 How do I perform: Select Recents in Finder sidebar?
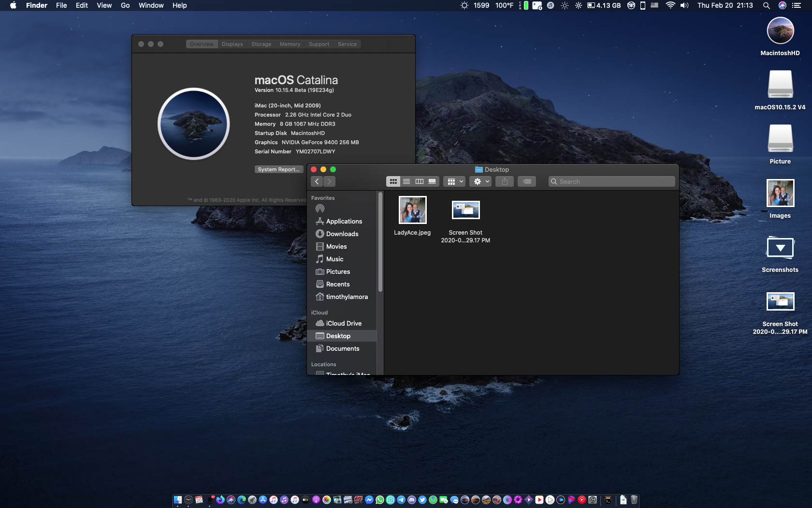click(x=342, y=284)
